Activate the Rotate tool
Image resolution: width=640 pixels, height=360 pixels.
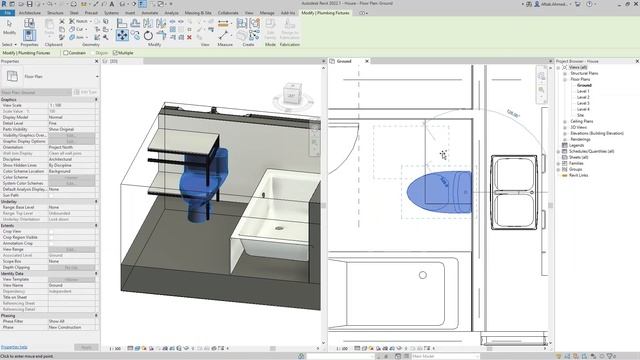point(148,36)
